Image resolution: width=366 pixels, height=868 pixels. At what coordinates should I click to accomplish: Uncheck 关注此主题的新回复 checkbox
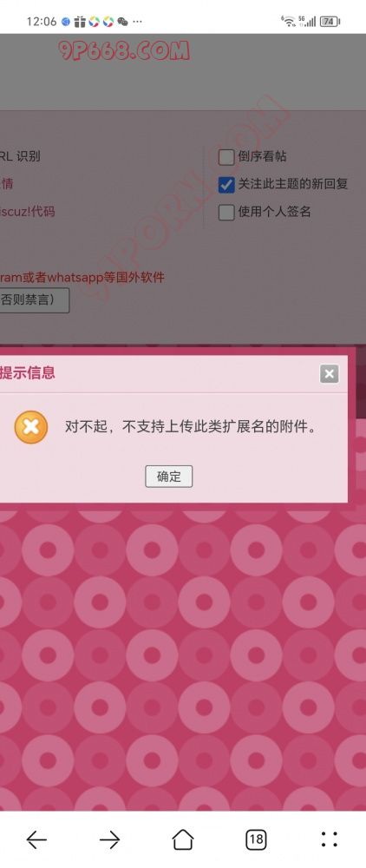point(226,185)
